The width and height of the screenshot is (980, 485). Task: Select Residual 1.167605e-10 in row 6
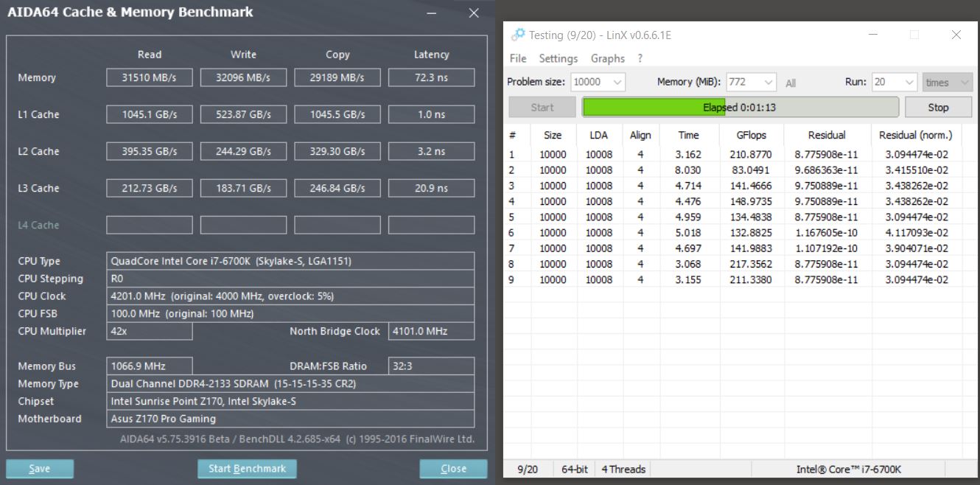tap(826, 233)
